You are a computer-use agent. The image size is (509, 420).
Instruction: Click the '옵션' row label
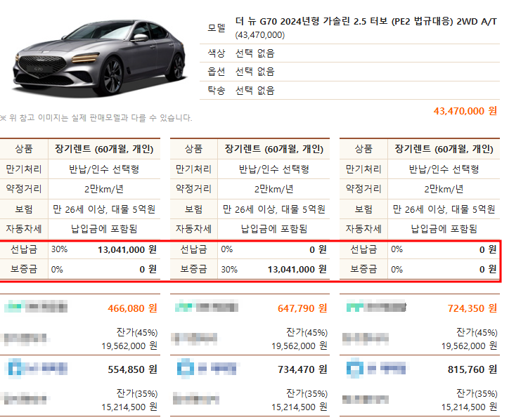click(217, 72)
